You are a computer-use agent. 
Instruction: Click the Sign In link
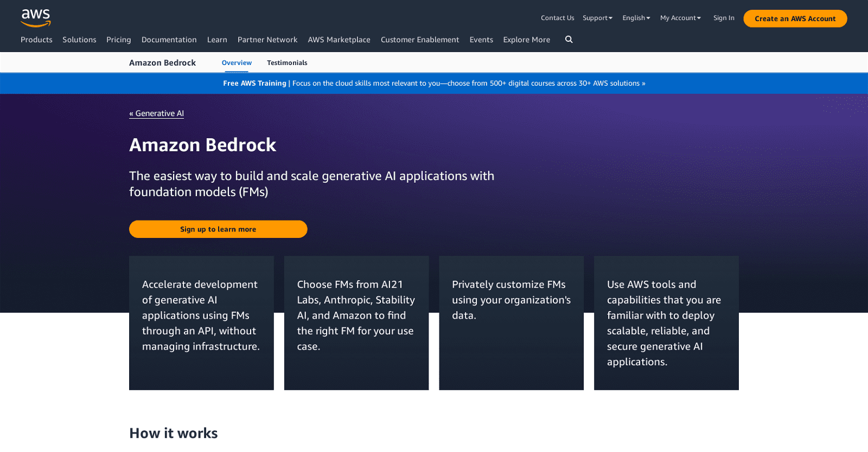coord(724,18)
